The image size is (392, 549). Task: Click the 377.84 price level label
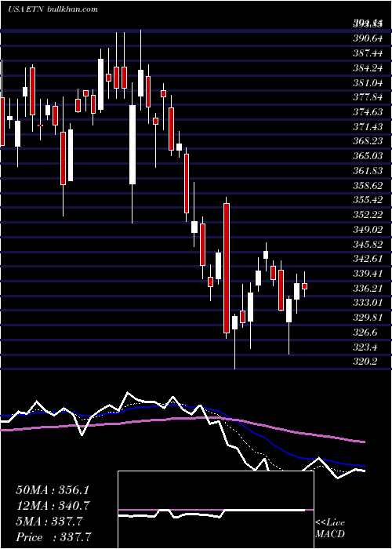click(368, 97)
